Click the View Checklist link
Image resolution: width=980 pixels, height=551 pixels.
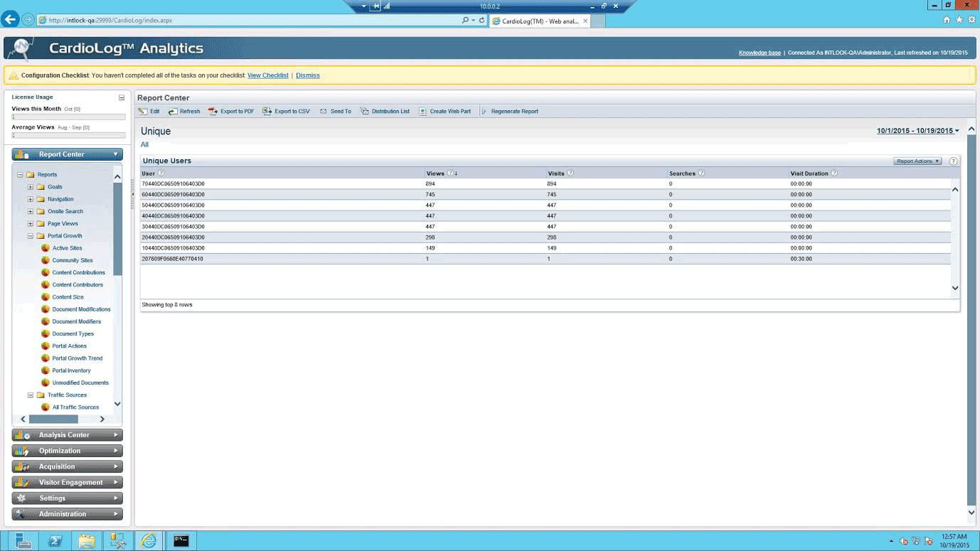click(x=267, y=75)
